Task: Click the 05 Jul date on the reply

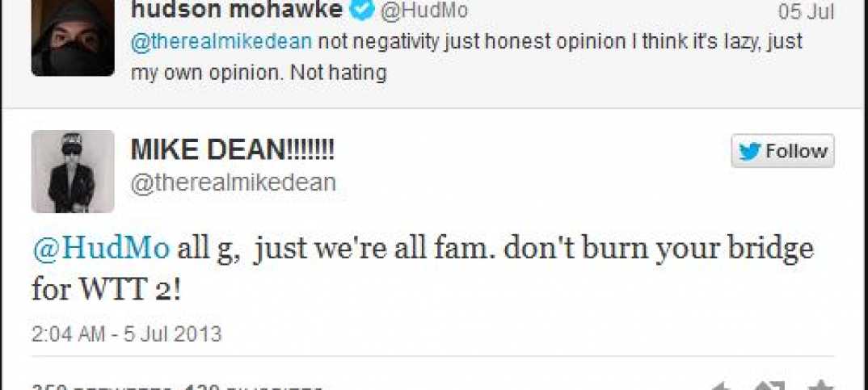Action: [806, 11]
